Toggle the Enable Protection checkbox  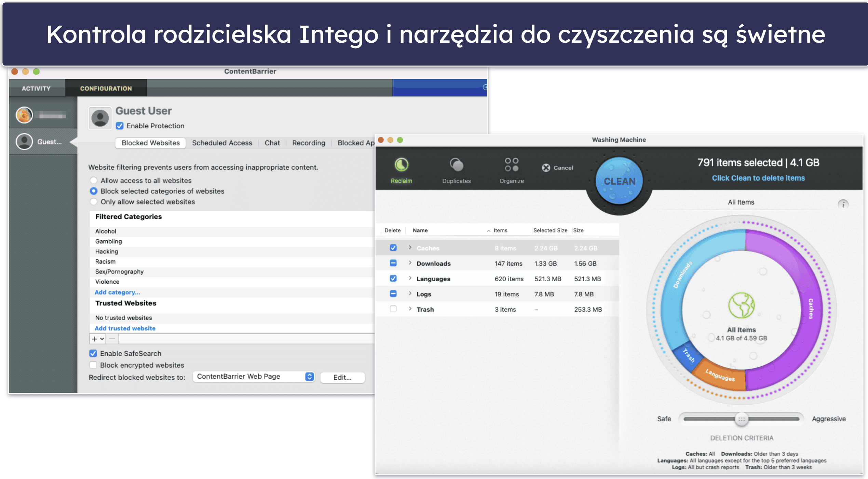tap(120, 126)
